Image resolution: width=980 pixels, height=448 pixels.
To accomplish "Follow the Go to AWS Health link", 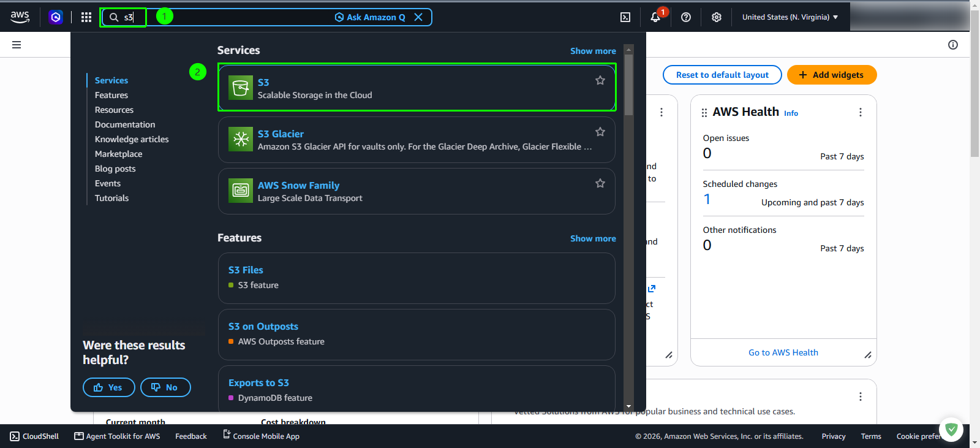I will pyautogui.click(x=783, y=352).
